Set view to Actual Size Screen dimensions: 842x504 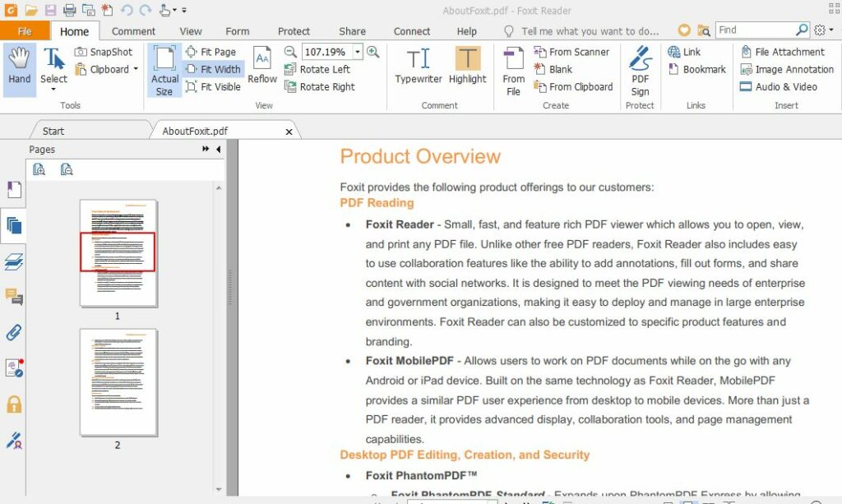[164, 71]
